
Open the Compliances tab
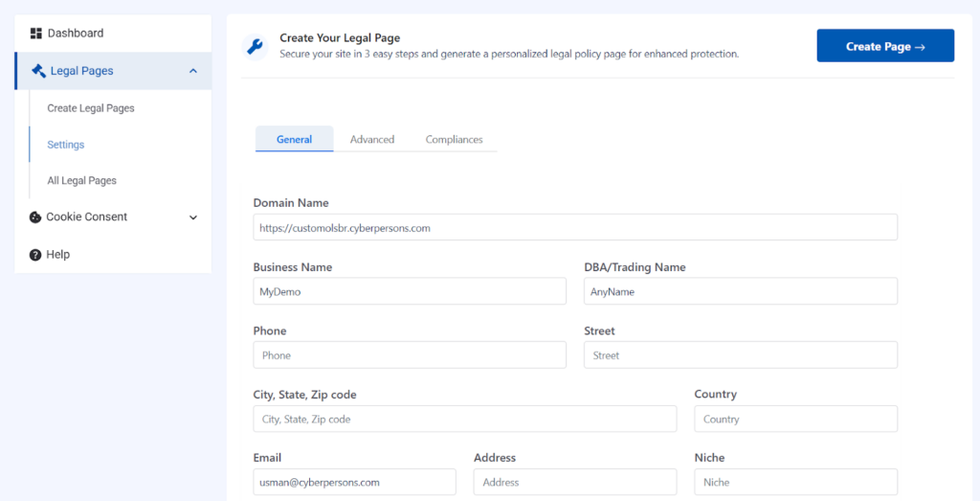454,139
